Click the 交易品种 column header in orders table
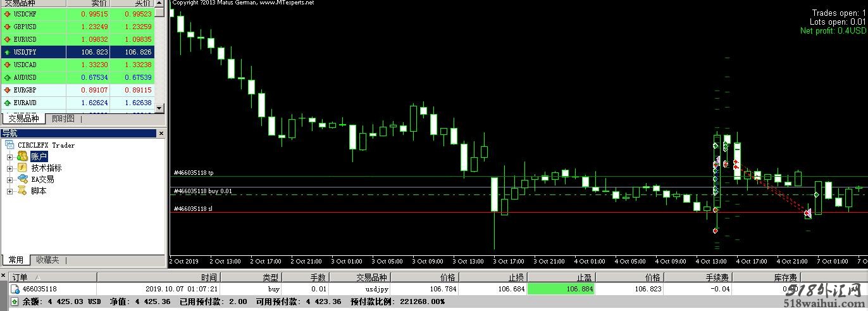 coord(359,277)
